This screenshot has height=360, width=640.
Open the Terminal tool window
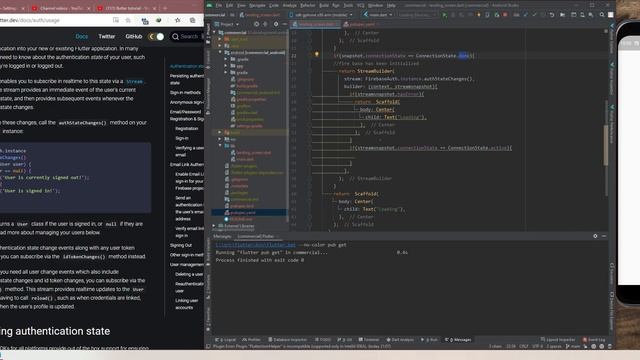click(x=369, y=340)
